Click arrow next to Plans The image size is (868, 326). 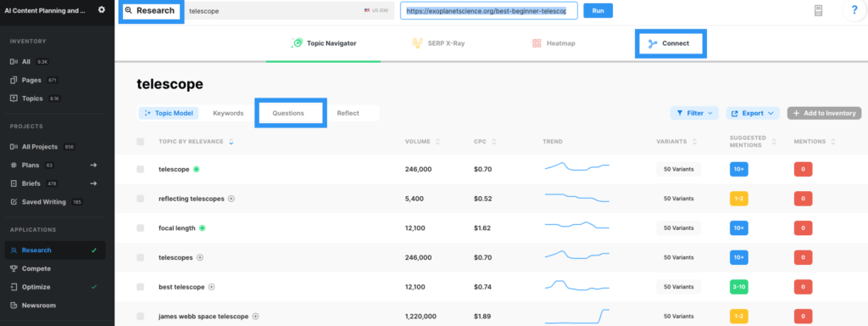click(93, 166)
